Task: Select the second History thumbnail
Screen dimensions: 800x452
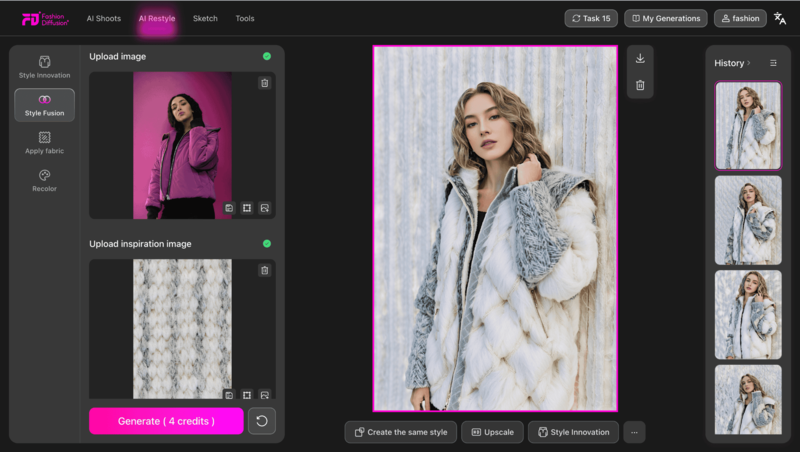Action: (748, 220)
